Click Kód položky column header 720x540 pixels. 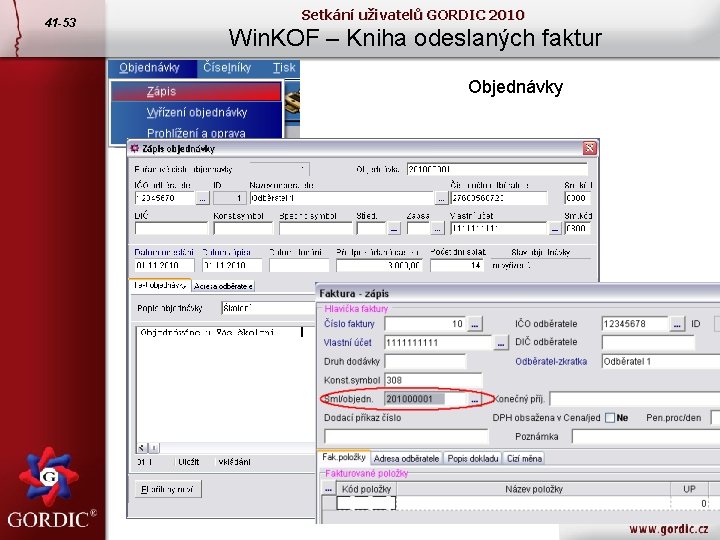pos(366,489)
